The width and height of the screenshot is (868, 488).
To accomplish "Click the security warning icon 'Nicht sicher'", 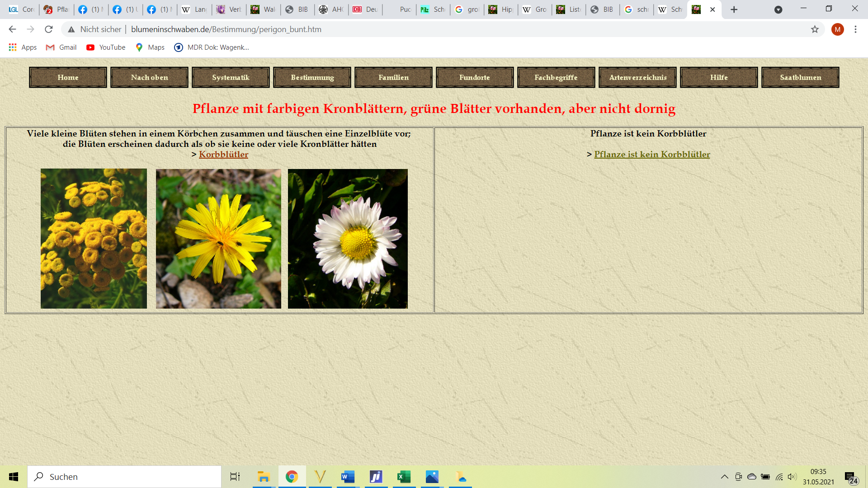I will tap(71, 29).
